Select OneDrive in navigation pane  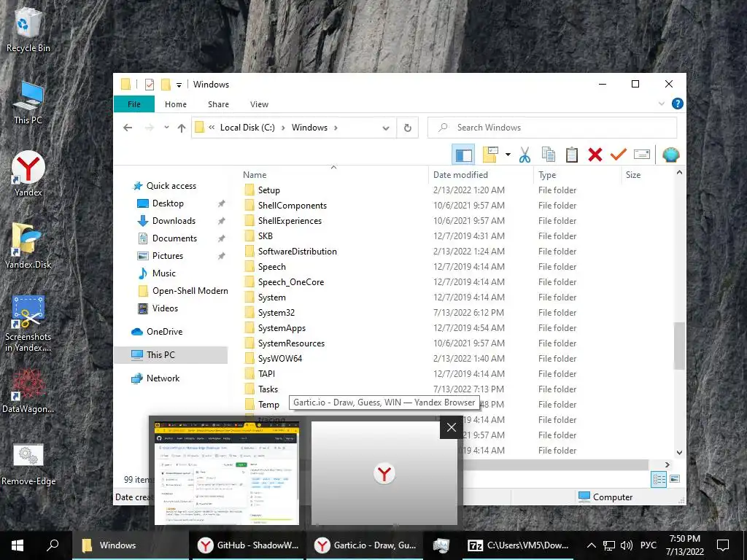point(164,332)
